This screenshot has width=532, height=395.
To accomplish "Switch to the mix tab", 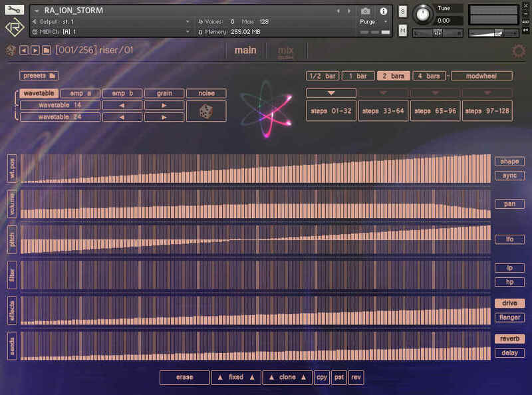I will (x=285, y=51).
